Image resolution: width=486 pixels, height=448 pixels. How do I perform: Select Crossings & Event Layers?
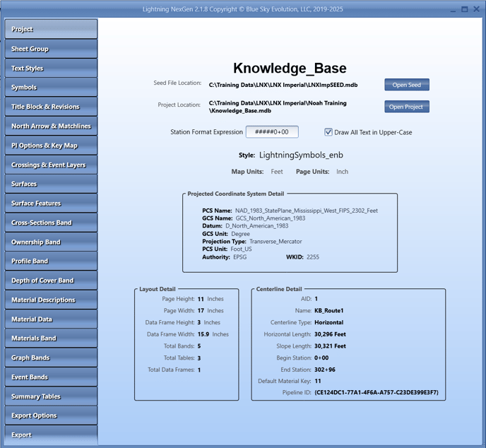tap(51, 165)
